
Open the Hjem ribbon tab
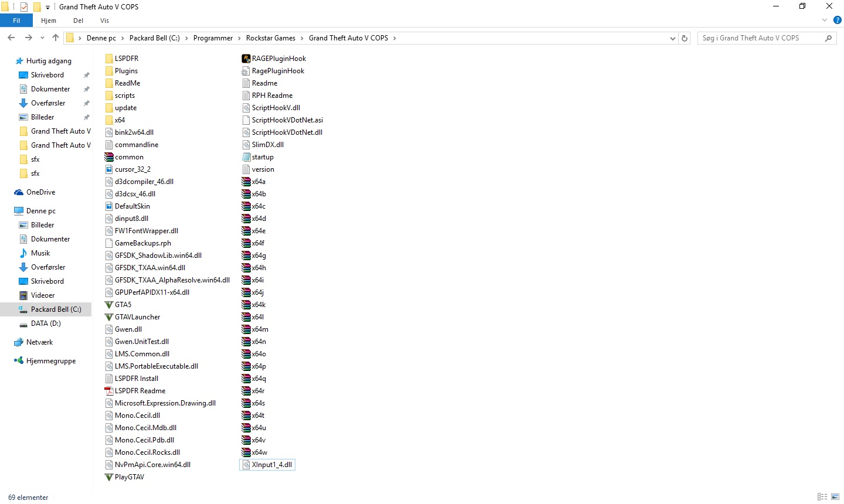(49, 21)
